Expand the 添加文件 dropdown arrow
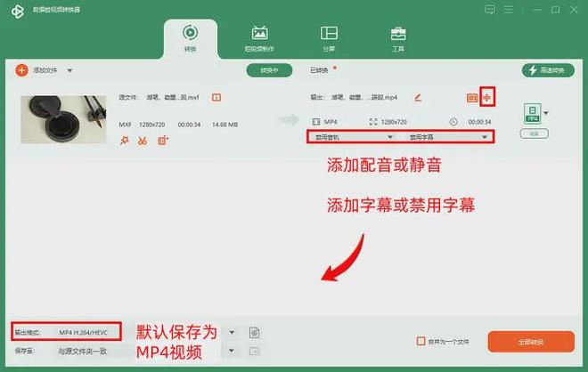 [69, 70]
